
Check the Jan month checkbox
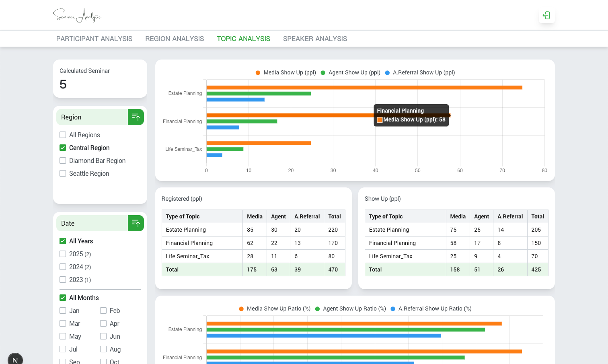click(63, 311)
